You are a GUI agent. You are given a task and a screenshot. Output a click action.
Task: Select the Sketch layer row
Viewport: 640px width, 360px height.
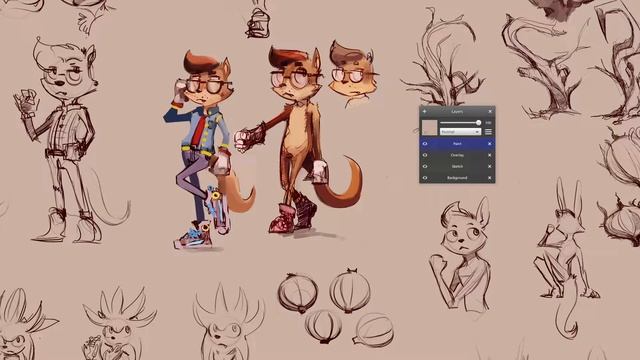457,167
